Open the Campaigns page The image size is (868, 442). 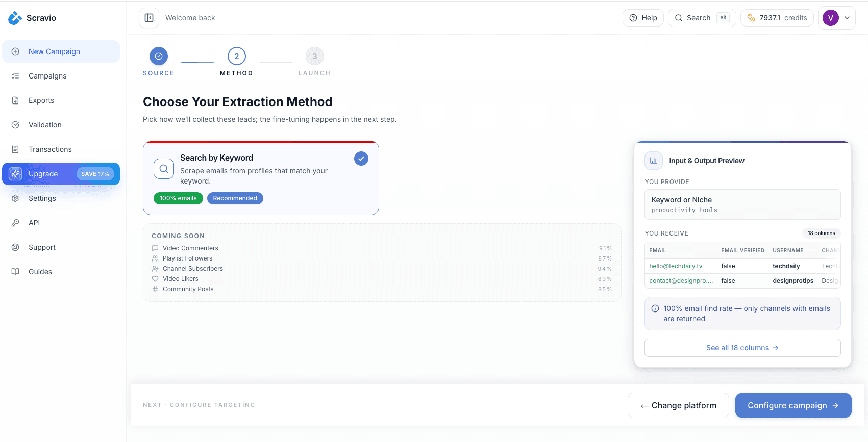pyautogui.click(x=61, y=76)
